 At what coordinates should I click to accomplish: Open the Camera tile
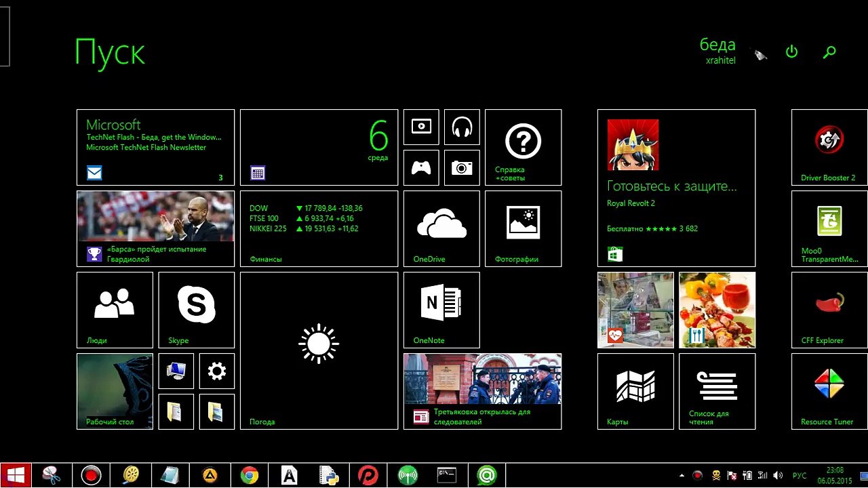click(x=462, y=167)
